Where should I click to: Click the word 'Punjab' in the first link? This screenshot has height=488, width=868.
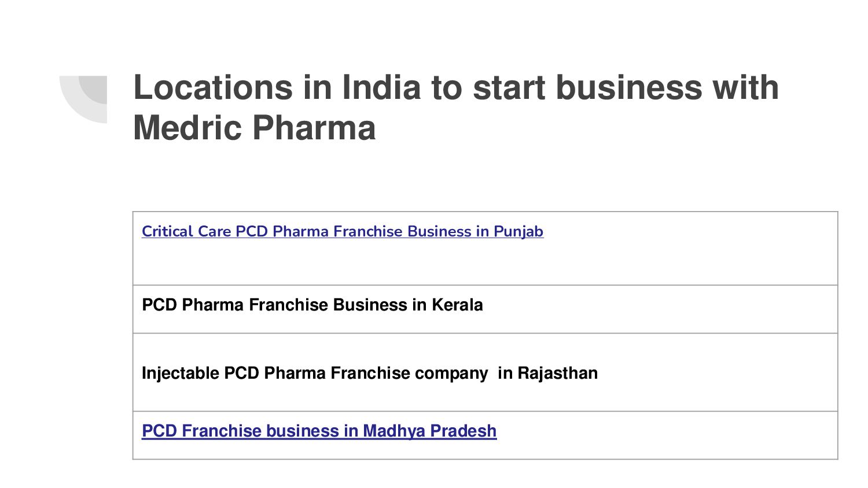[x=518, y=231]
